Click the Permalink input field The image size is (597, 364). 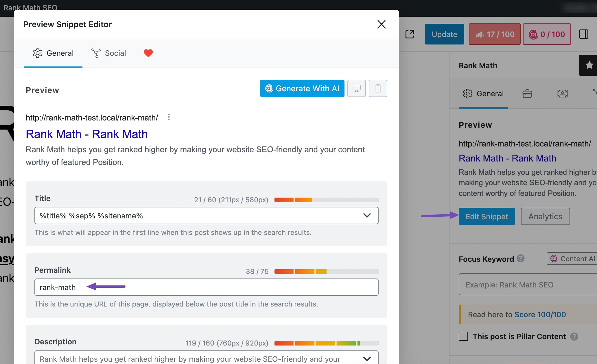click(207, 287)
